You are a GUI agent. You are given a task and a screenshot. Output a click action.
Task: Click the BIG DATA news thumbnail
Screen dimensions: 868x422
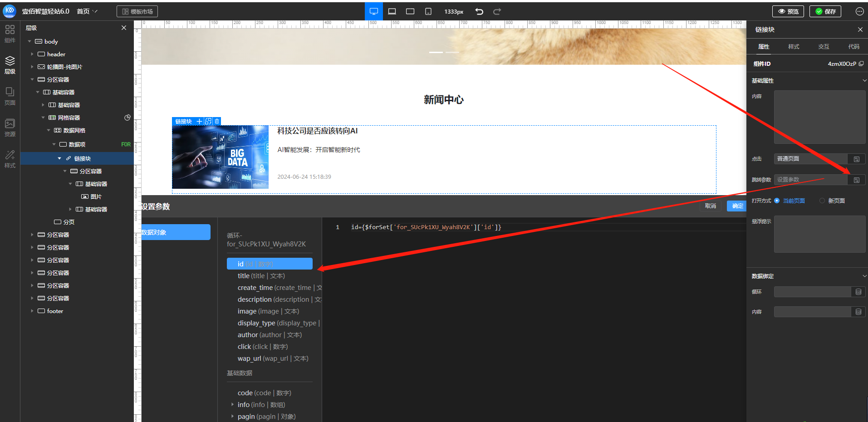[x=220, y=157]
